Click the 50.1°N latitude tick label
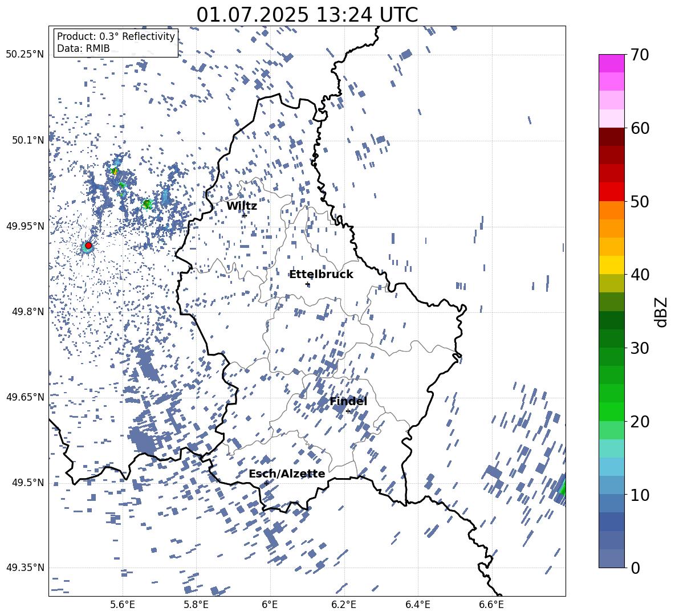This screenshot has height=616, width=675. 28,140
